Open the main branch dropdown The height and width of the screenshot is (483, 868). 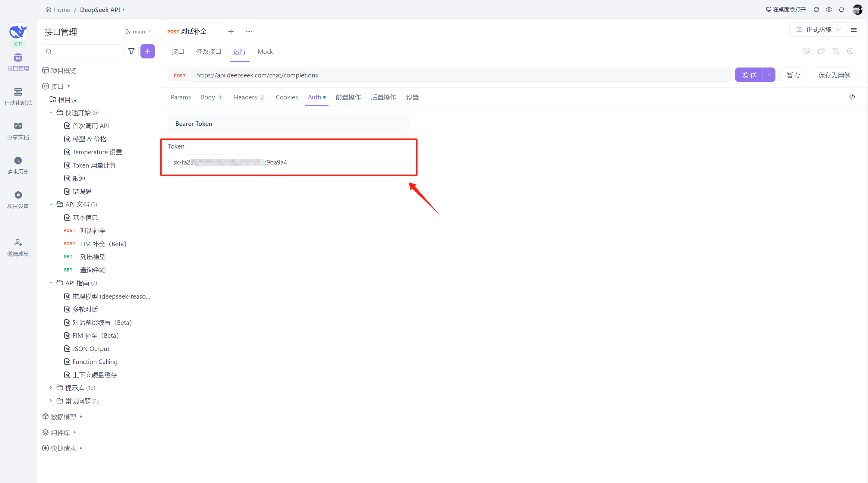[x=138, y=31]
